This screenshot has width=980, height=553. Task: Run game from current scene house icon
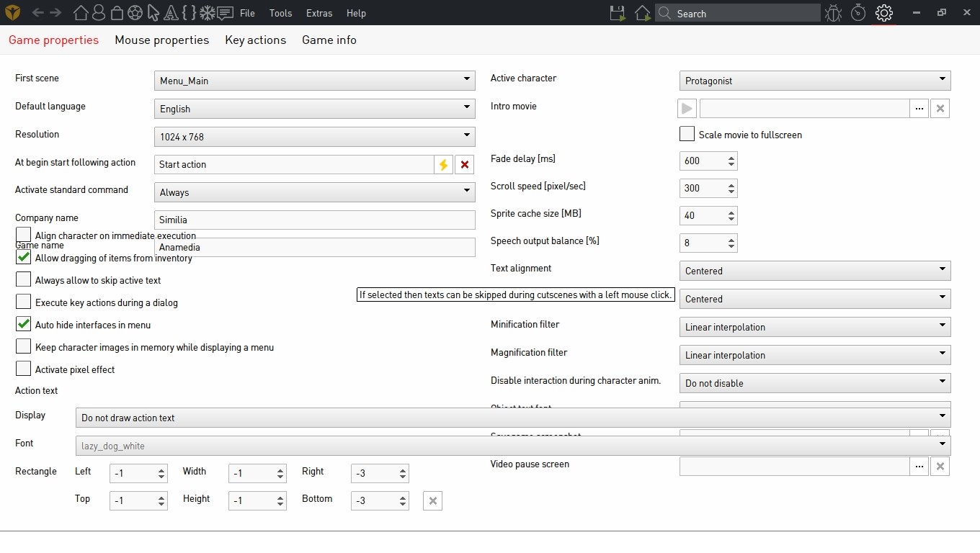[x=643, y=13]
